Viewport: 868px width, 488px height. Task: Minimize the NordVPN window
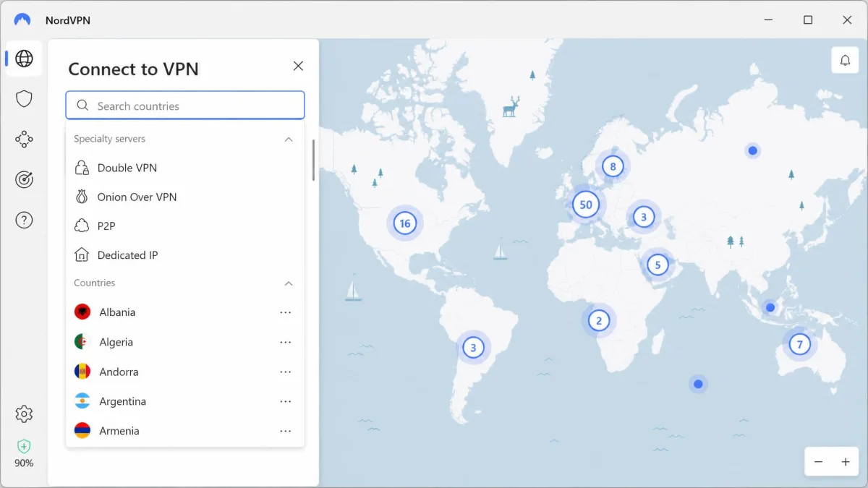(769, 20)
